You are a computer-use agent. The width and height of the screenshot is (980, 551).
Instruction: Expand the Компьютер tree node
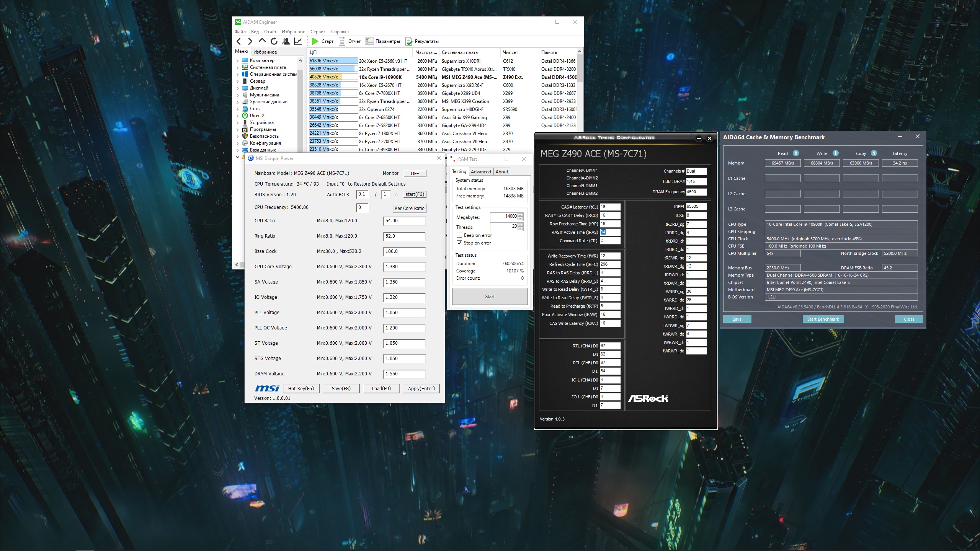click(237, 60)
